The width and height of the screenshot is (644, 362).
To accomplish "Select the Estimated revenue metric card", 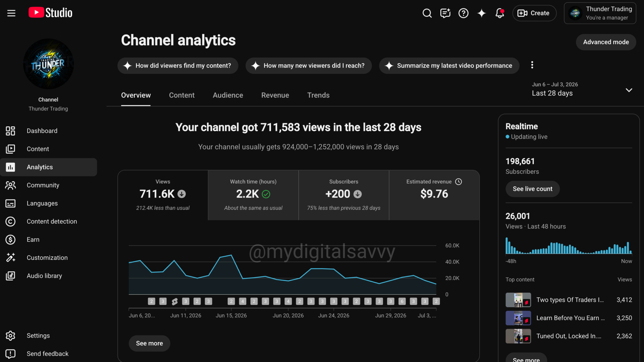I will (x=434, y=195).
